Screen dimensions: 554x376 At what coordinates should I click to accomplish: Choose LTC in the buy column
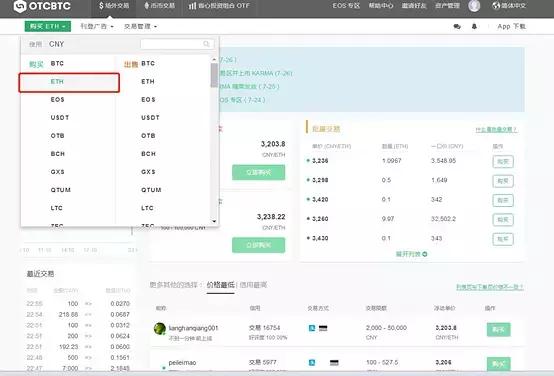57,208
